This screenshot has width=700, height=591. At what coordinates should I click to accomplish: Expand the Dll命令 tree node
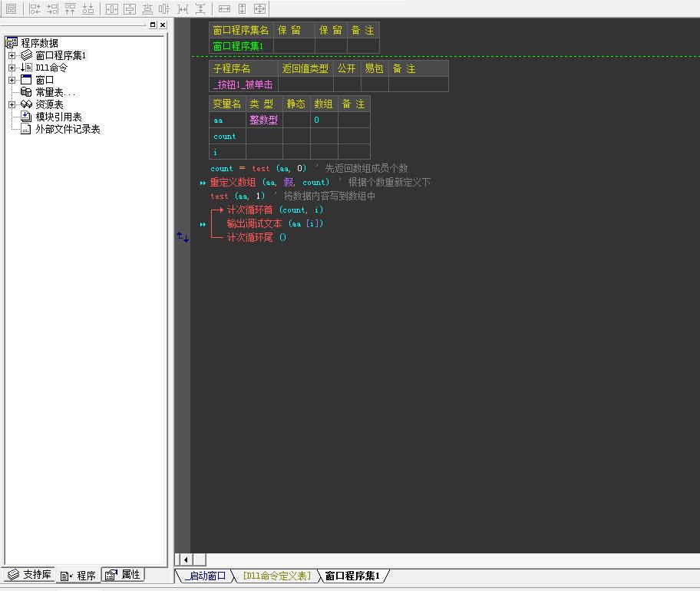coord(12,68)
